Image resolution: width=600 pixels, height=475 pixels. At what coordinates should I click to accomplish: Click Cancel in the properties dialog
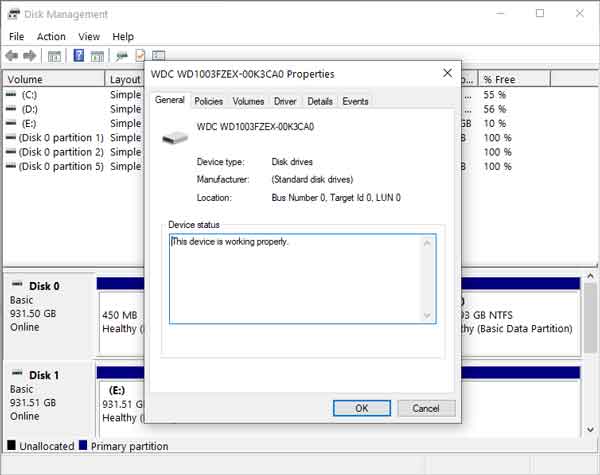point(426,408)
